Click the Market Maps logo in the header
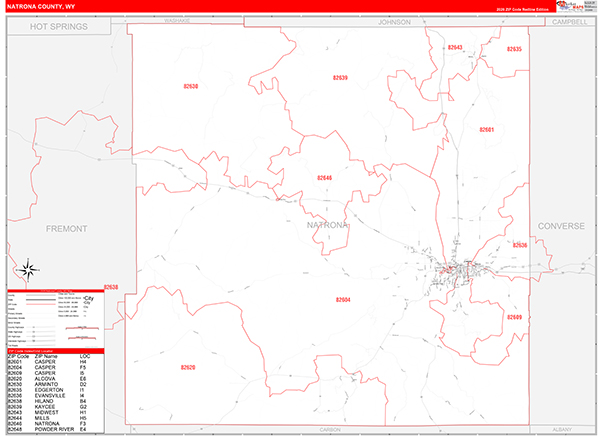This screenshot has height=436, width=600. click(x=571, y=6)
